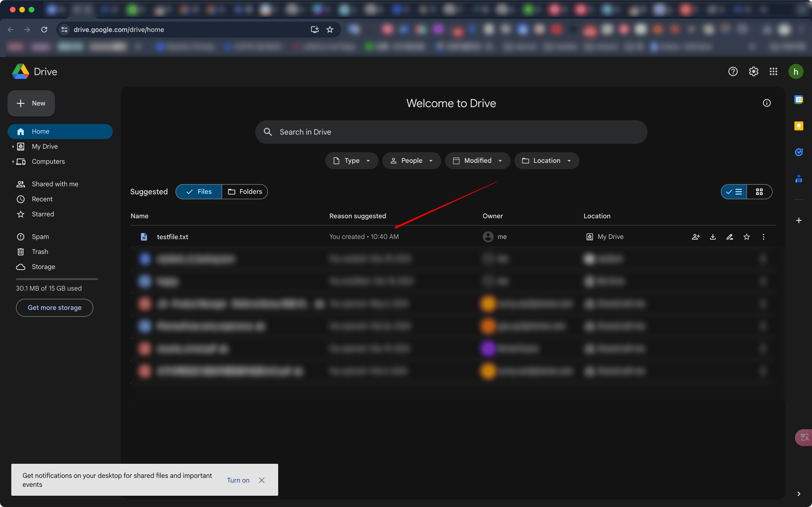This screenshot has height=507, width=812.
Task: Click the translate floating button
Action: 804,437
